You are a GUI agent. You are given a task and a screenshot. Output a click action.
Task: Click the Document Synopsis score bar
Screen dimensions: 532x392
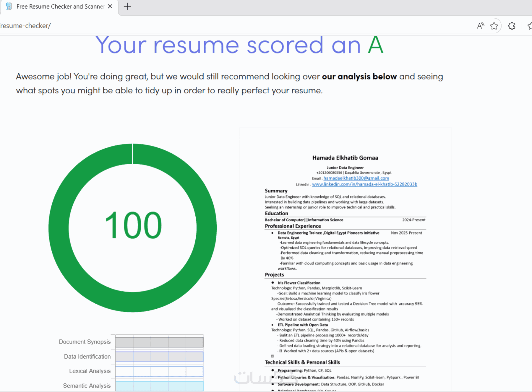pyautogui.click(x=159, y=342)
